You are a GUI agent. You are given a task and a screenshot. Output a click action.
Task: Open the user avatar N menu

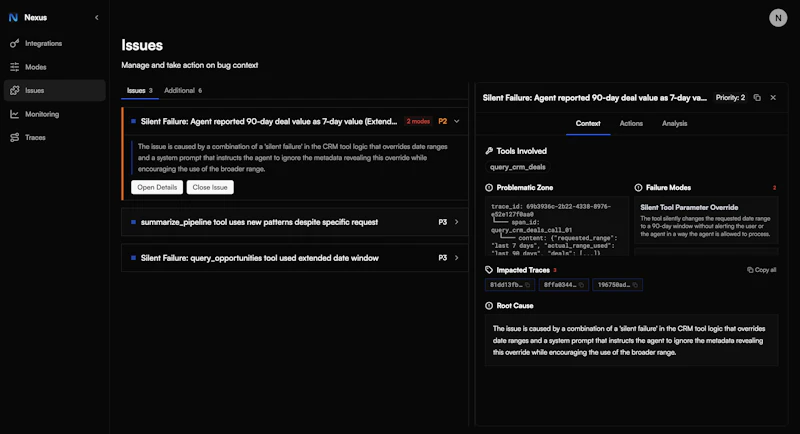coord(778,18)
